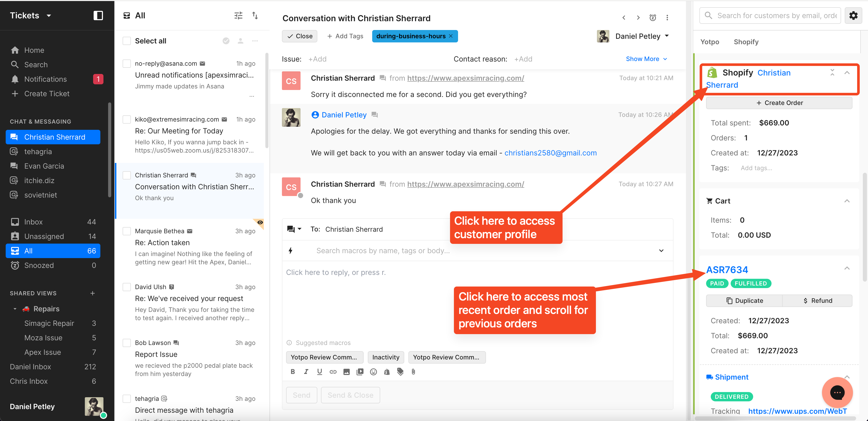The width and height of the screenshot is (868, 421).
Task: Click the sort order arrows icon
Action: [x=255, y=16]
